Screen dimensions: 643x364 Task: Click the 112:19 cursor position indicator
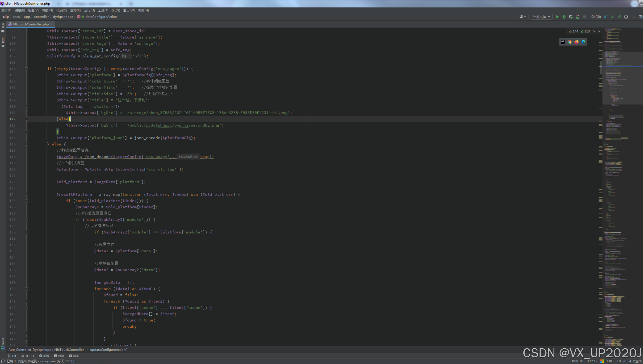tap(592, 361)
